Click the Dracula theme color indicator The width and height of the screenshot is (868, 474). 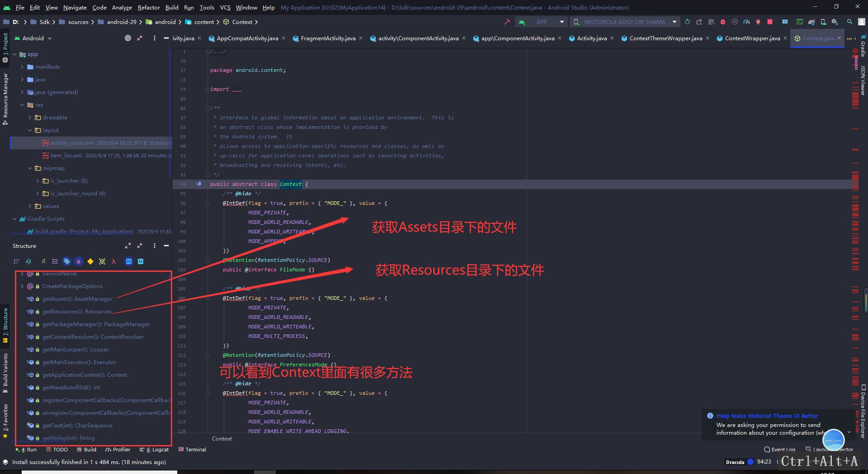coord(750,462)
